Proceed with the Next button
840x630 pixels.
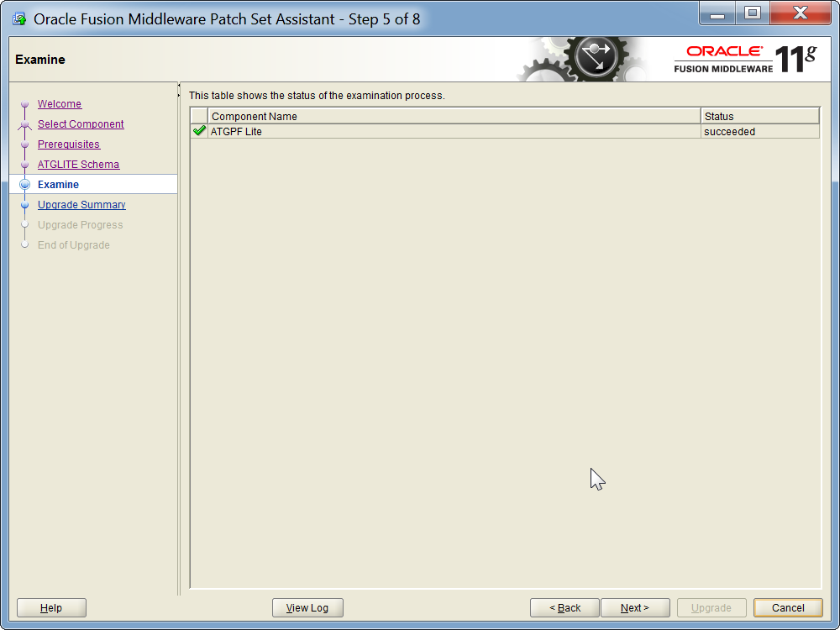pyautogui.click(x=635, y=607)
